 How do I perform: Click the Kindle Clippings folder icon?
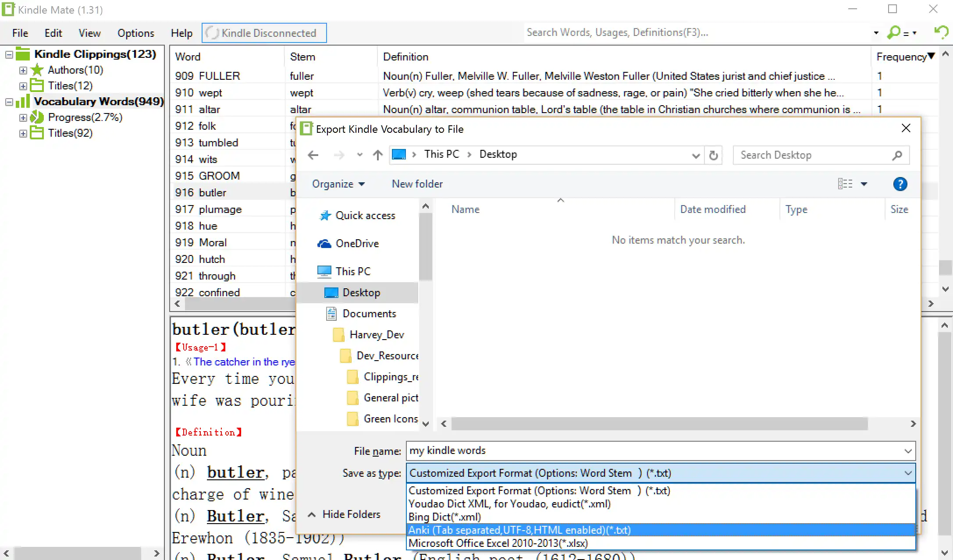click(23, 54)
